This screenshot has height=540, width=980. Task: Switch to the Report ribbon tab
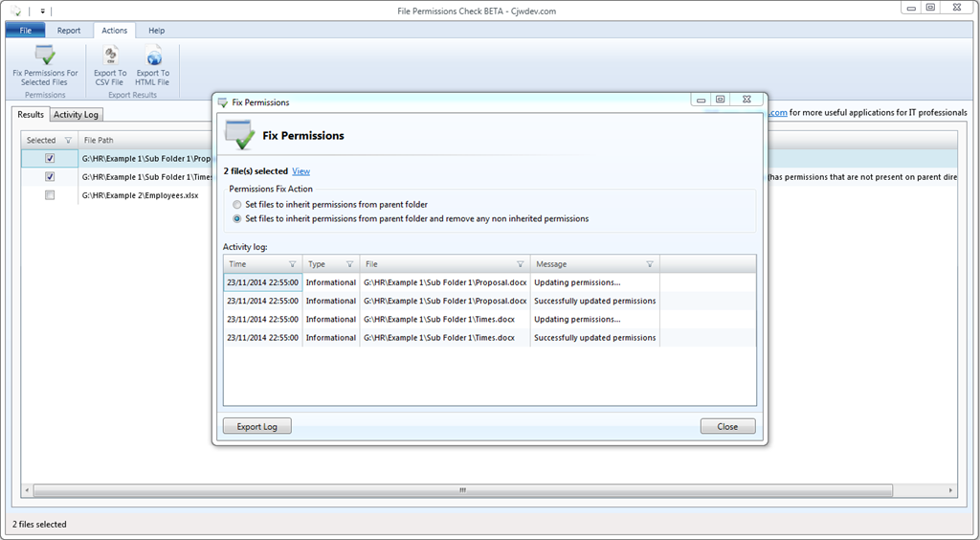click(x=69, y=31)
